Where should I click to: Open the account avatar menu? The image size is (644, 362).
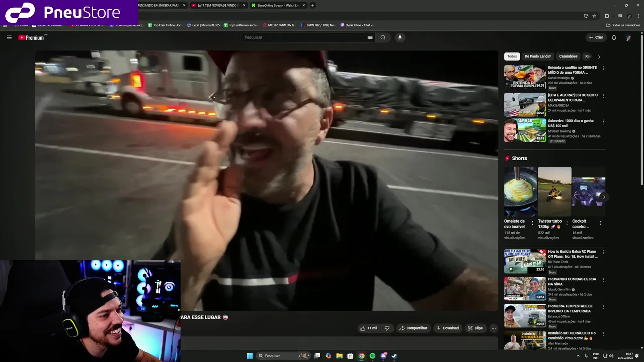click(628, 37)
